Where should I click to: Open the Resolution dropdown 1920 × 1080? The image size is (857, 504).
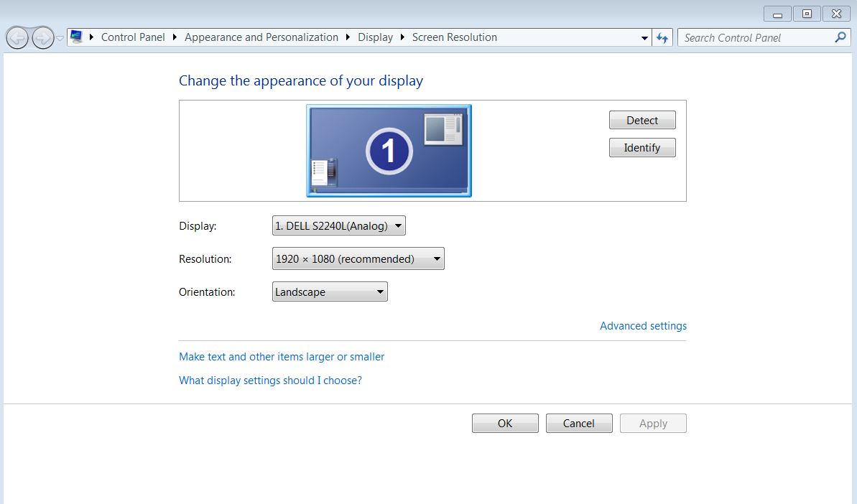coord(358,259)
